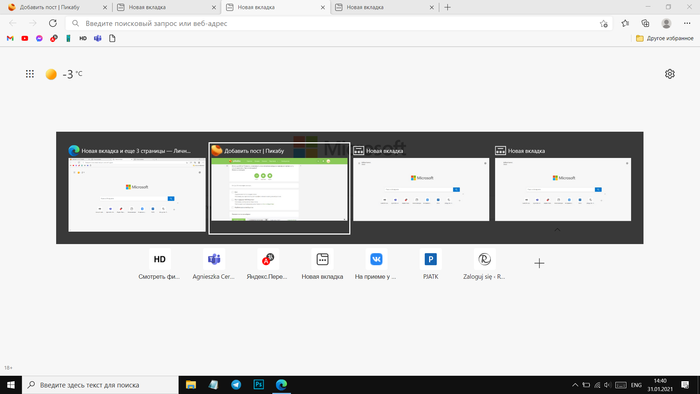Open the Messenger bookmark icon
Image resolution: width=700 pixels, height=394 pixels.
pyautogui.click(x=39, y=38)
